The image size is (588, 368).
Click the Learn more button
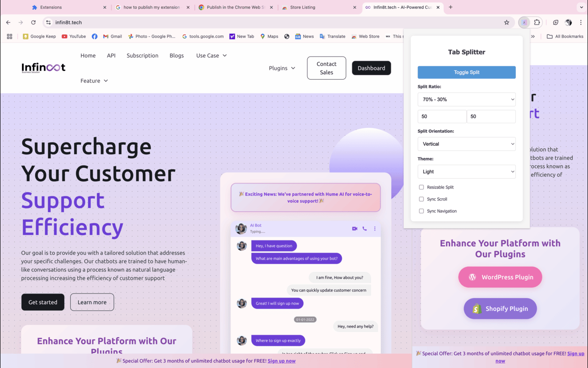[x=92, y=302]
